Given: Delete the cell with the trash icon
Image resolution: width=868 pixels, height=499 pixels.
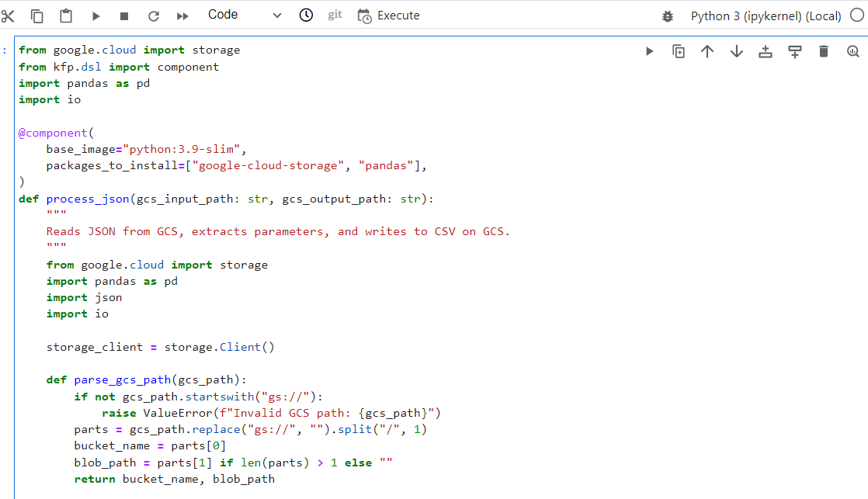Looking at the screenshot, I should [x=823, y=50].
